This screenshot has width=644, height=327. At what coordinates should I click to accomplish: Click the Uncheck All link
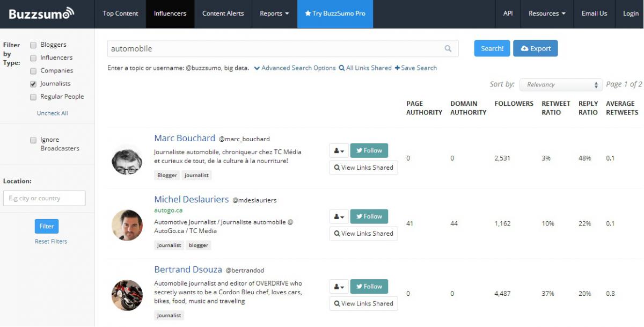(53, 113)
